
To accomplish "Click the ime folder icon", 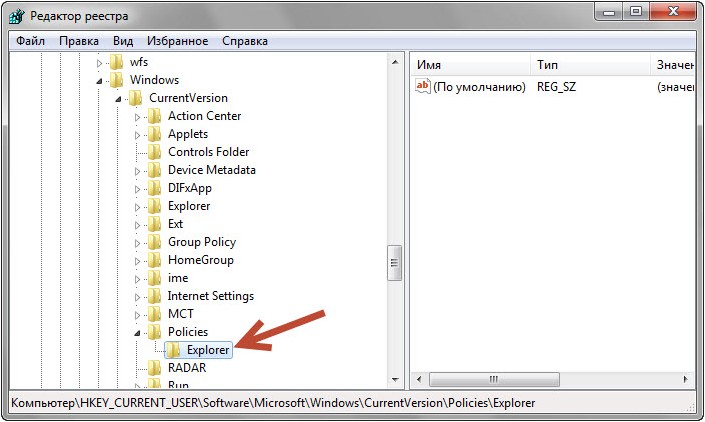I will coord(155,278).
